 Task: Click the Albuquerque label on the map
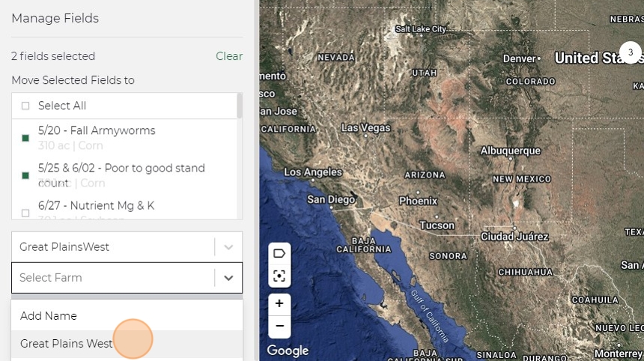click(x=509, y=151)
